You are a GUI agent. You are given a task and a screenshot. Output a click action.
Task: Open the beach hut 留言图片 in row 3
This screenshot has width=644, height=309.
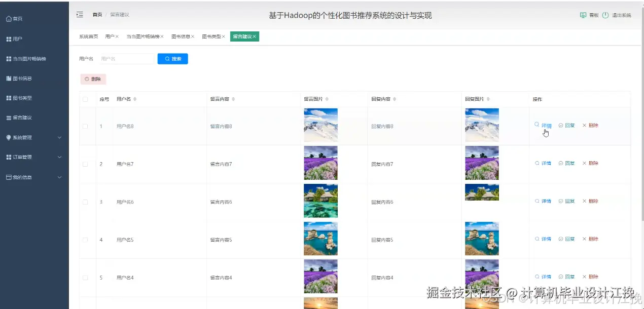pyautogui.click(x=320, y=201)
